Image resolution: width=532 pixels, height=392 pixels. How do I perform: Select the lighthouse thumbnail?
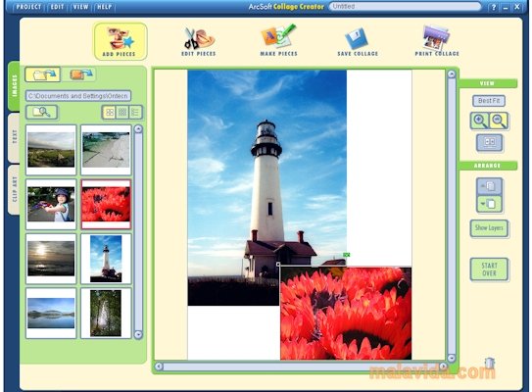coord(106,259)
